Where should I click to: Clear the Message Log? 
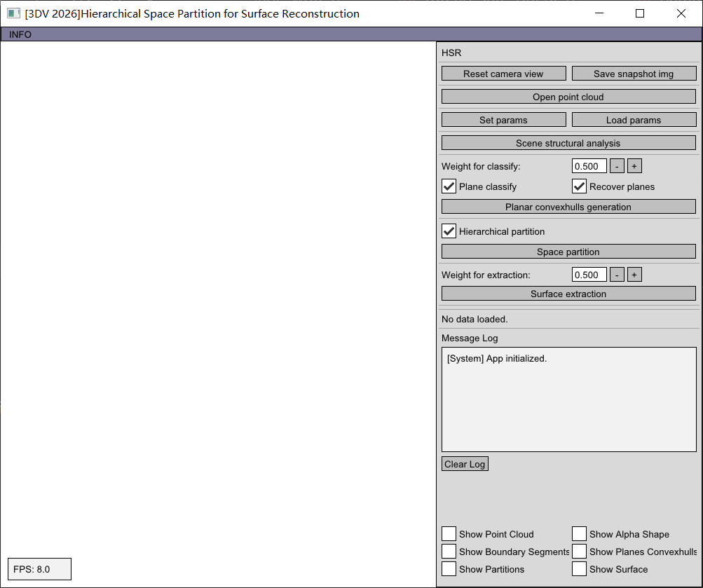point(465,463)
